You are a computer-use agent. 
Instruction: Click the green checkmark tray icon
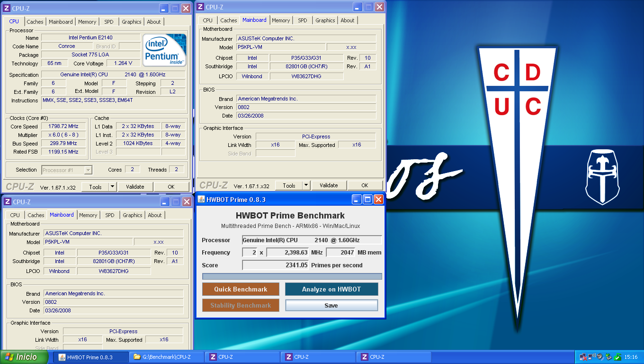[x=617, y=357]
